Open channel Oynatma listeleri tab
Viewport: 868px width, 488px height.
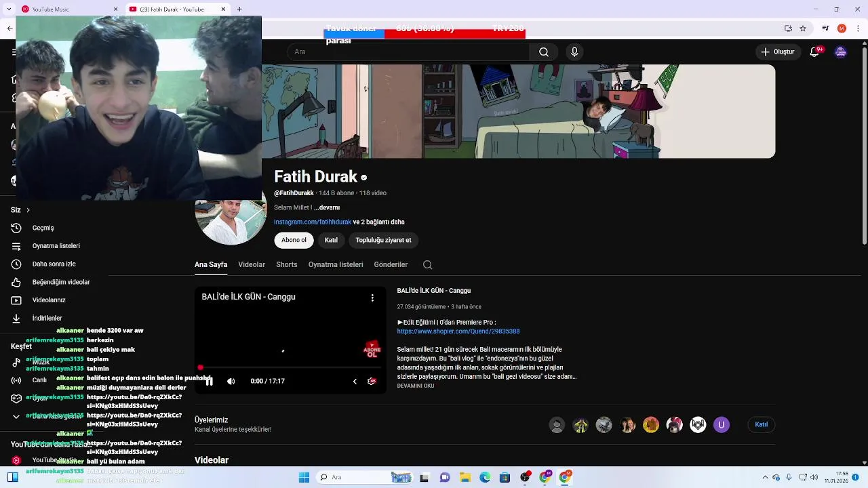coord(336,265)
